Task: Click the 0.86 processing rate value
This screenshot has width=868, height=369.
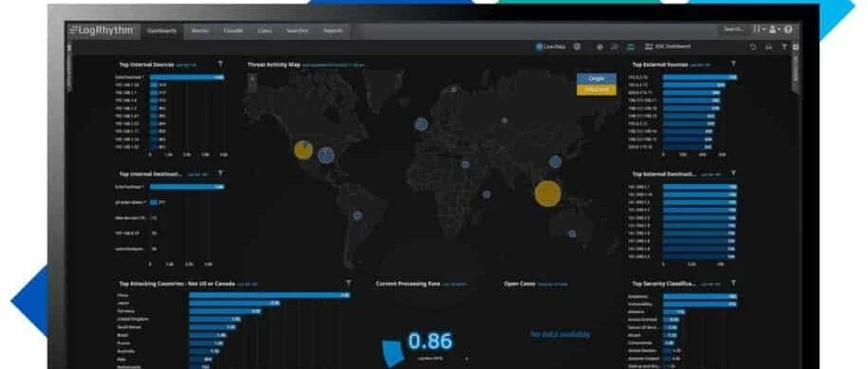Action: (430, 341)
